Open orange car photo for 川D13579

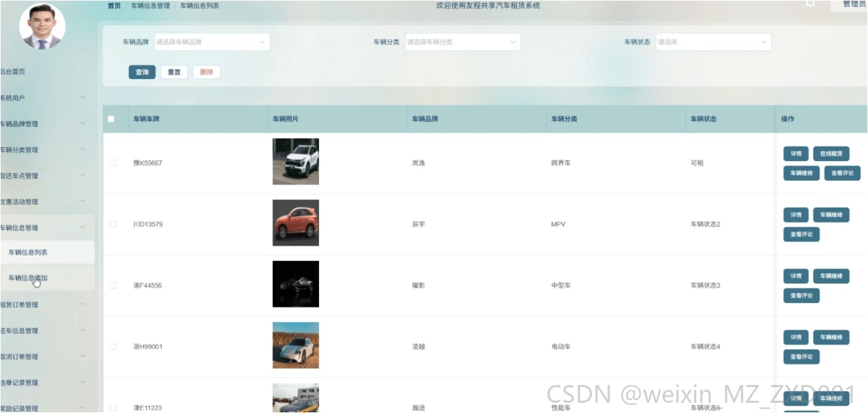pos(296,223)
